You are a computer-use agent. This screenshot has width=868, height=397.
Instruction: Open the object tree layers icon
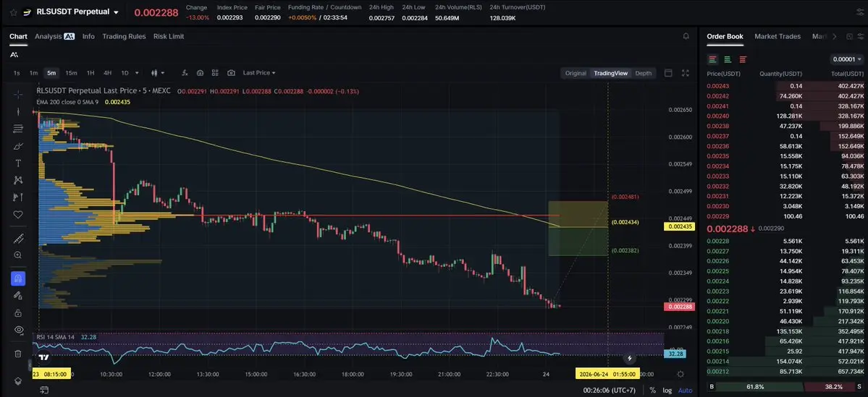point(18,381)
